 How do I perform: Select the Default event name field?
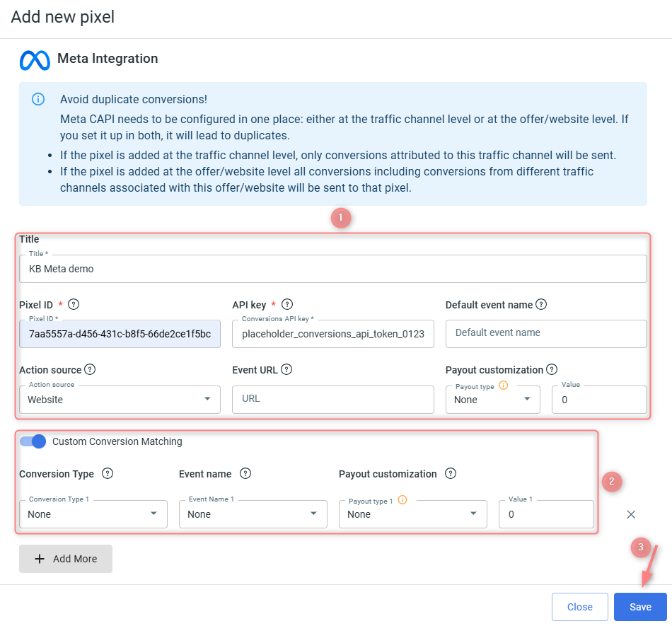pyautogui.click(x=545, y=333)
